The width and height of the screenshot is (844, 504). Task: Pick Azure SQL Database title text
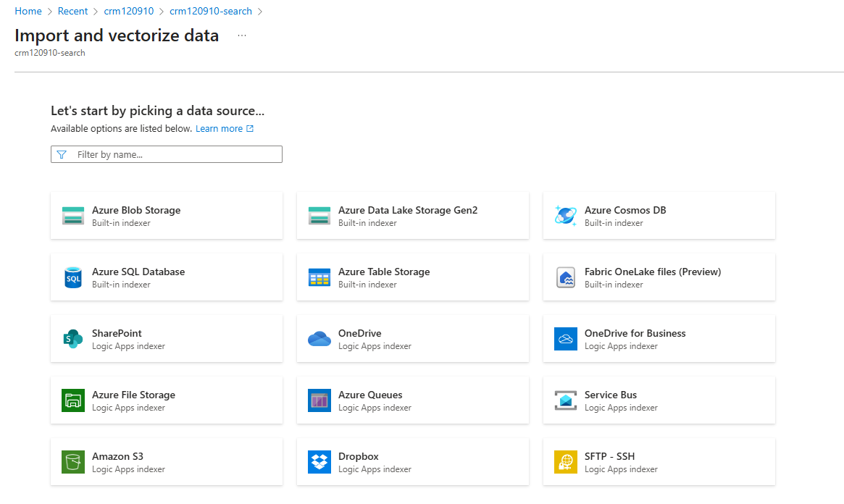138,272
